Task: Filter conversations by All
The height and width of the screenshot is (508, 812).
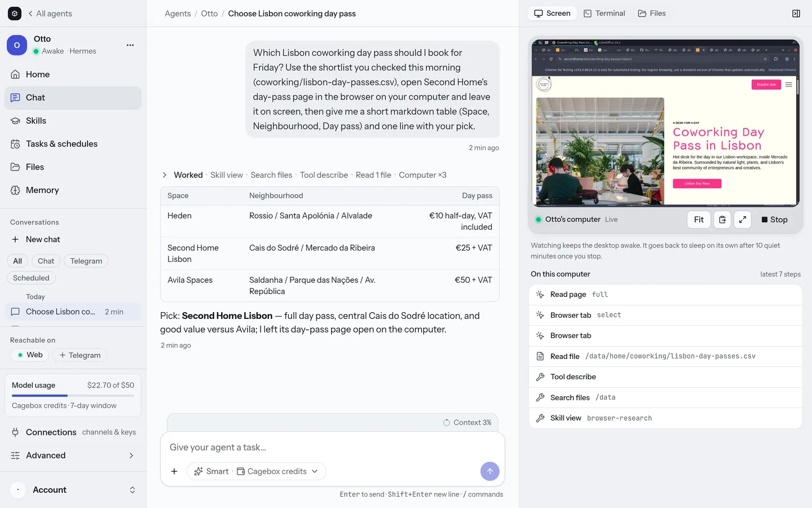Action: point(17,261)
